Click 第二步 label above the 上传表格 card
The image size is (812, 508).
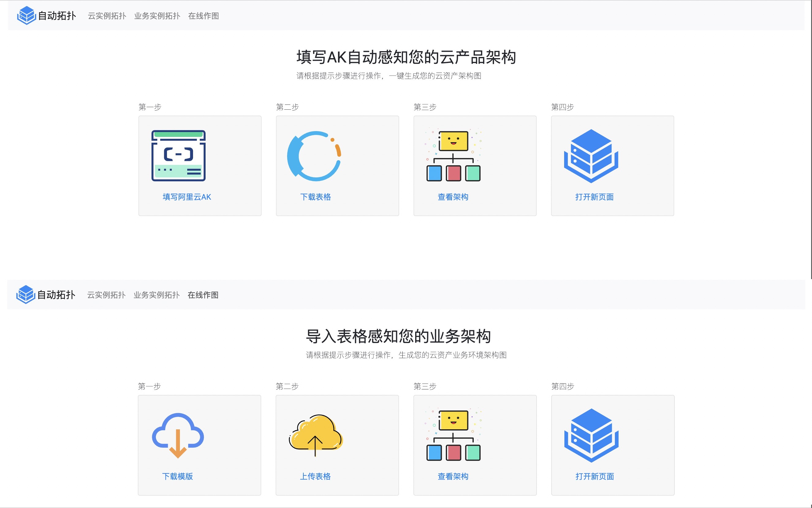coord(287,386)
